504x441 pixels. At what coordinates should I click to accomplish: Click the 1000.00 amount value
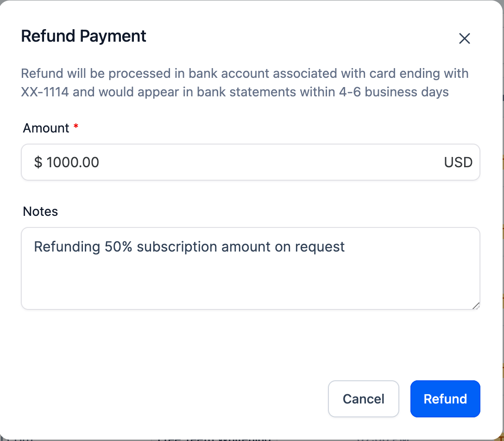[73, 162]
